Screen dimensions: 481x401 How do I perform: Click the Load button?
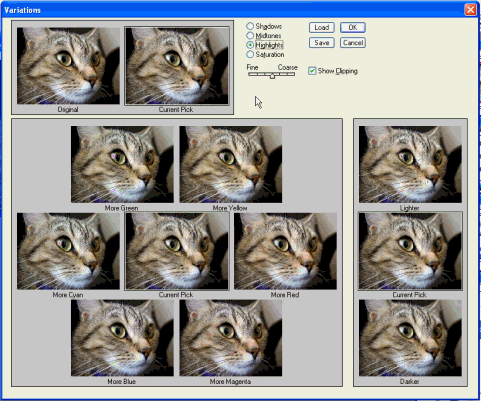click(x=322, y=27)
